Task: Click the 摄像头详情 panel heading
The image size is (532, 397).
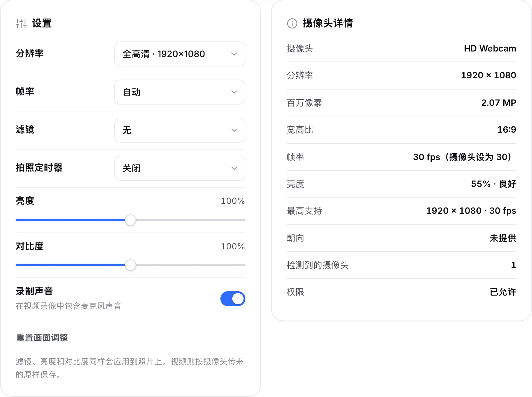Action: coord(328,23)
